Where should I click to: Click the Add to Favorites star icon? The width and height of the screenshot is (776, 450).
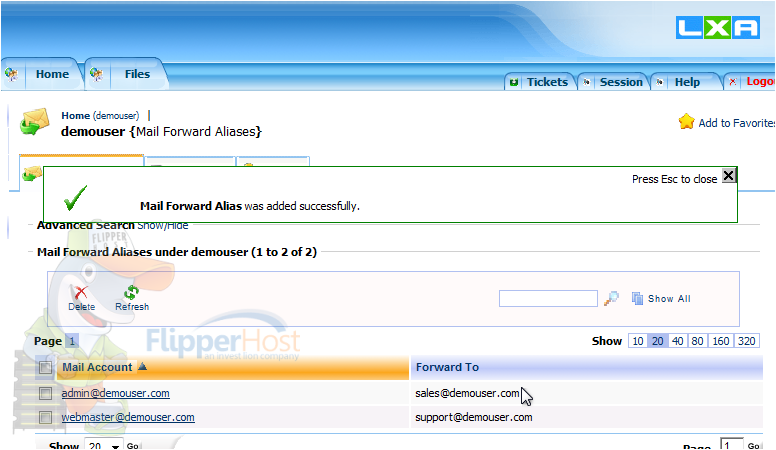click(x=686, y=122)
